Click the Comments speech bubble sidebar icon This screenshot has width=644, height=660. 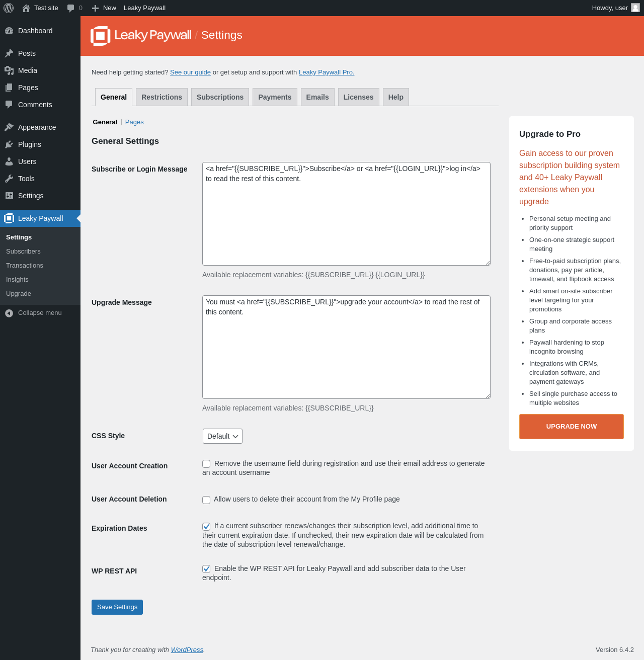(x=9, y=105)
